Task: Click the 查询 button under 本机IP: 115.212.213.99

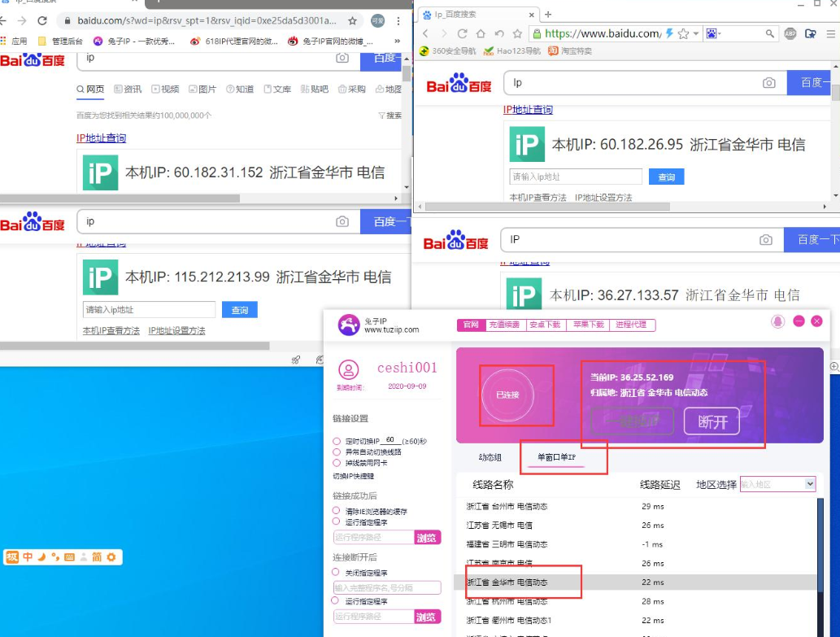Action: click(239, 310)
